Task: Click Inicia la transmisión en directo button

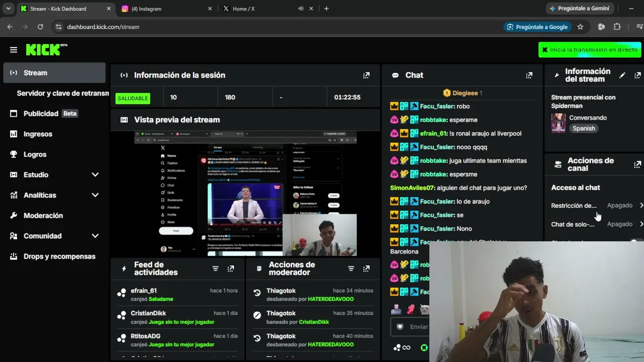Action: (x=590, y=50)
